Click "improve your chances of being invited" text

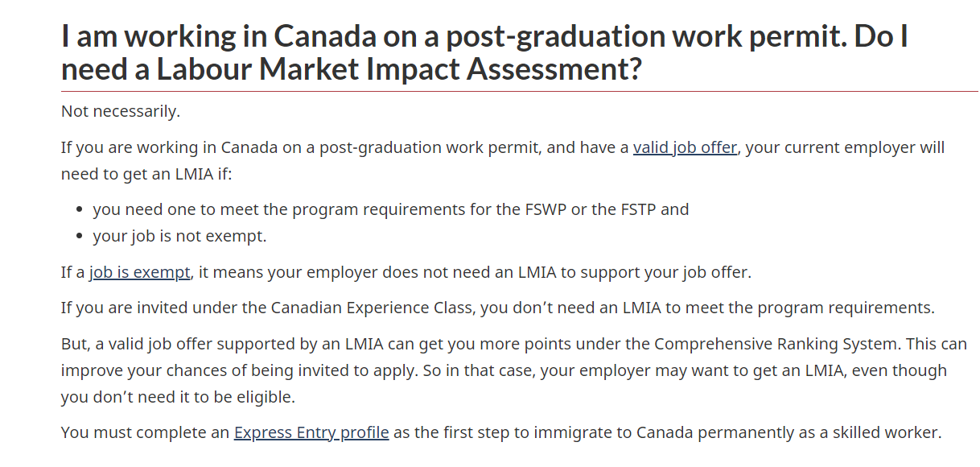coord(193,370)
